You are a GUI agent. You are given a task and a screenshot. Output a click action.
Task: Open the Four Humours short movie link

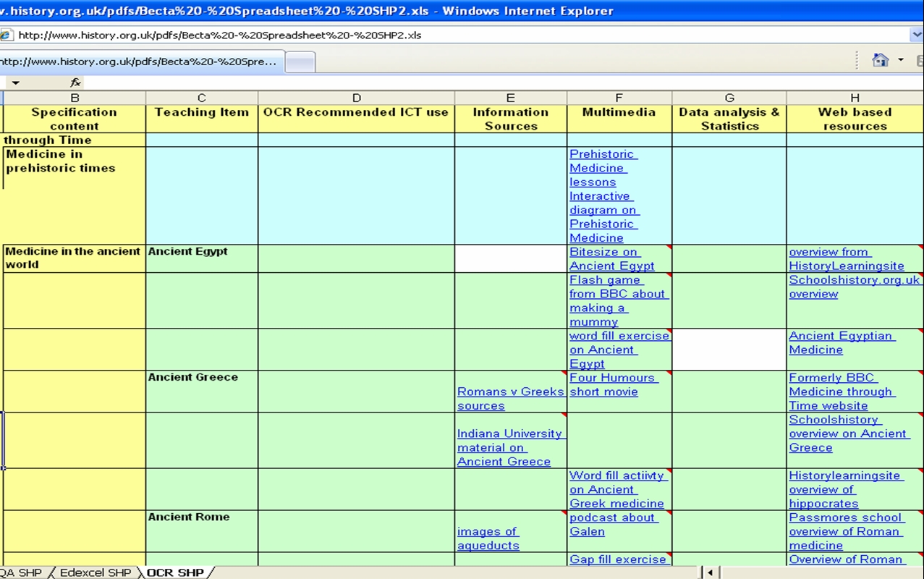click(616, 384)
